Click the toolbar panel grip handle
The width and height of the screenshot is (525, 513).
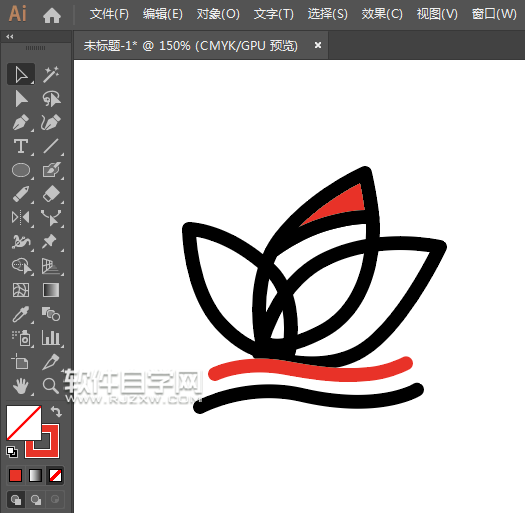(35, 48)
